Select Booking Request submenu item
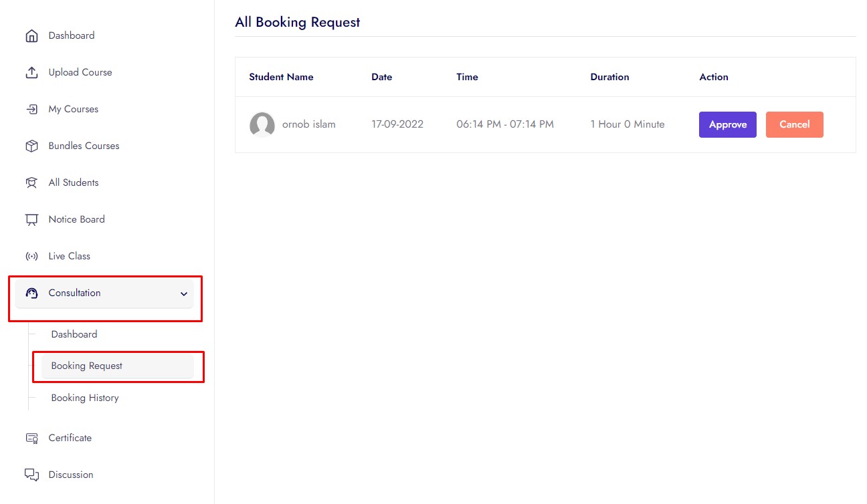The width and height of the screenshot is (867, 504). [x=87, y=366]
